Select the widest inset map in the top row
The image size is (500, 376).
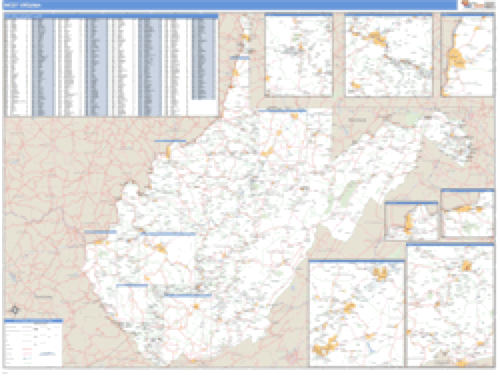[389, 55]
